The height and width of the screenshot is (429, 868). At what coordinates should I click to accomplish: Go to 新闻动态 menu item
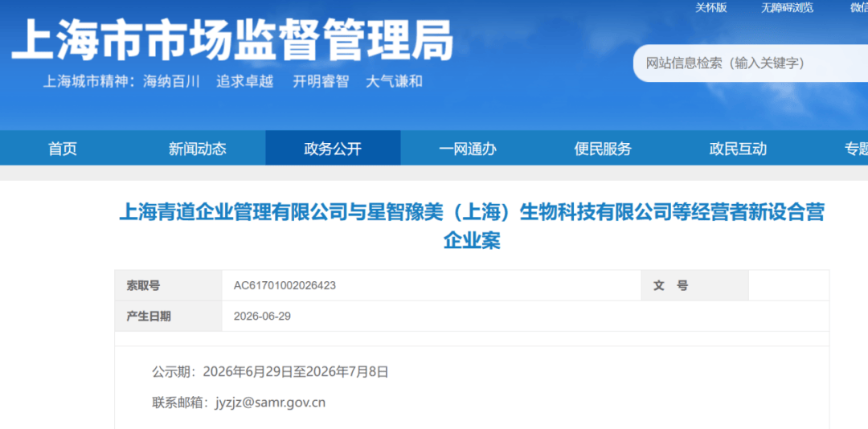click(198, 149)
